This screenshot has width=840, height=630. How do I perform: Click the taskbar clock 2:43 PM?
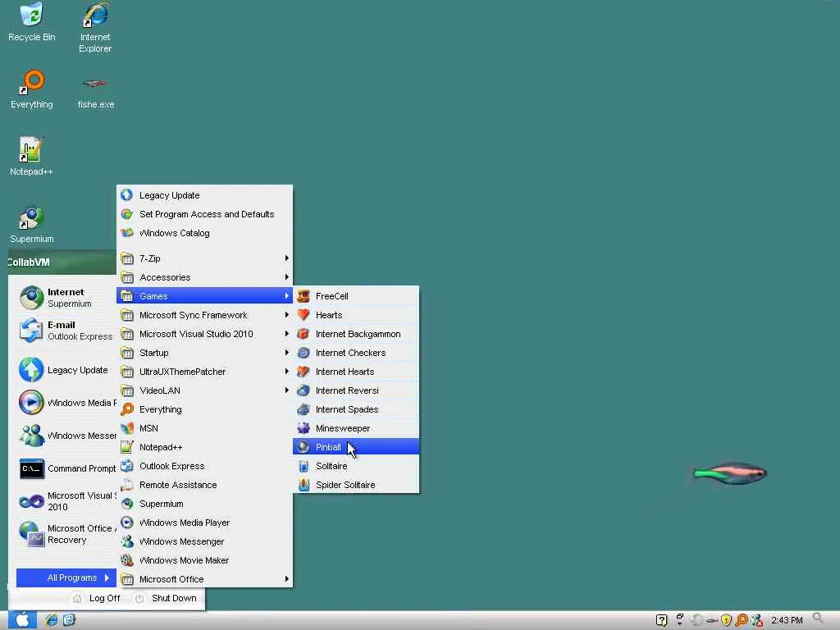(x=787, y=620)
